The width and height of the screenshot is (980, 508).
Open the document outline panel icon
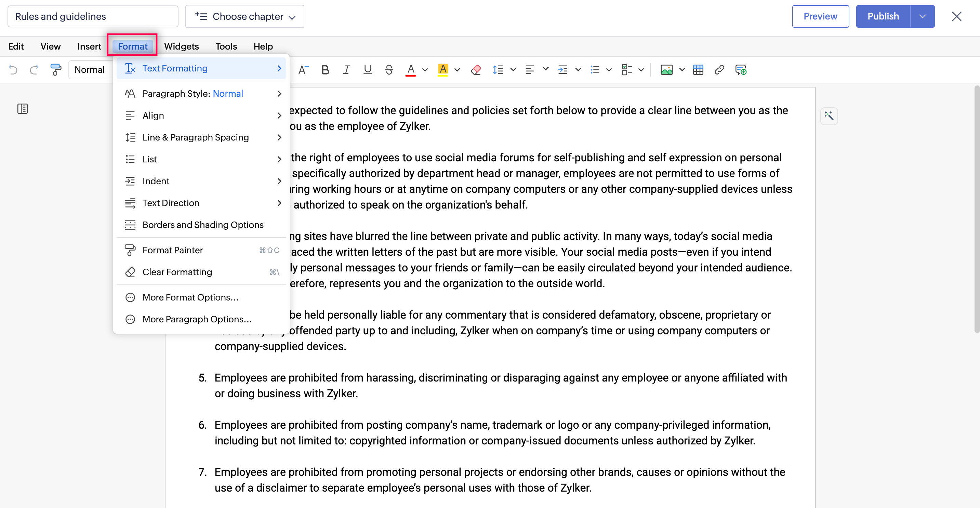point(23,109)
